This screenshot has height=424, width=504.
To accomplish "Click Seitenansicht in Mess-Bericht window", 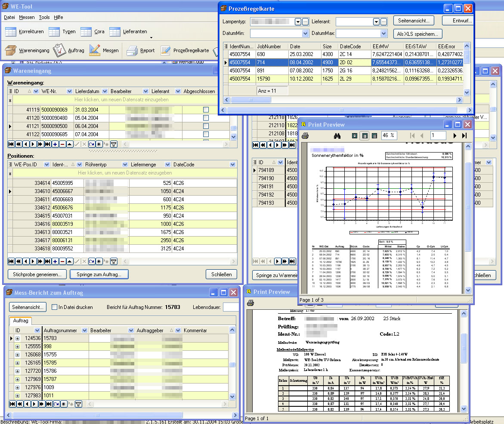I will (x=28, y=307).
